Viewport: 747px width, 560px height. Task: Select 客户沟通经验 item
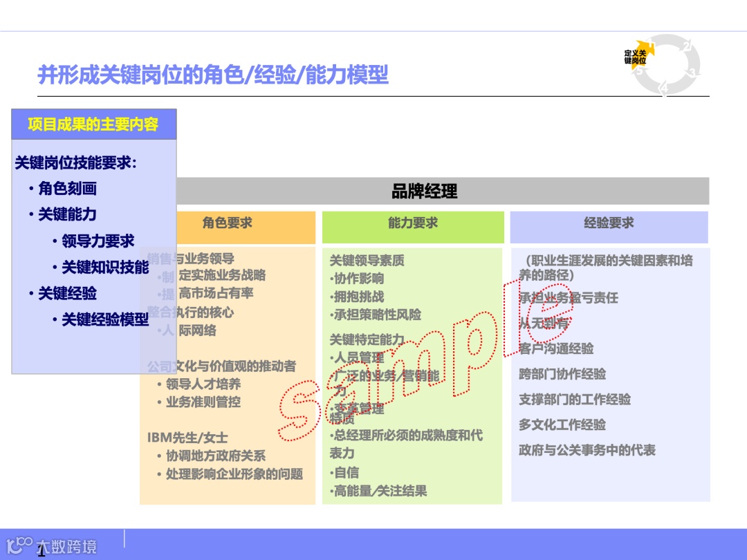tap(556, 348)
